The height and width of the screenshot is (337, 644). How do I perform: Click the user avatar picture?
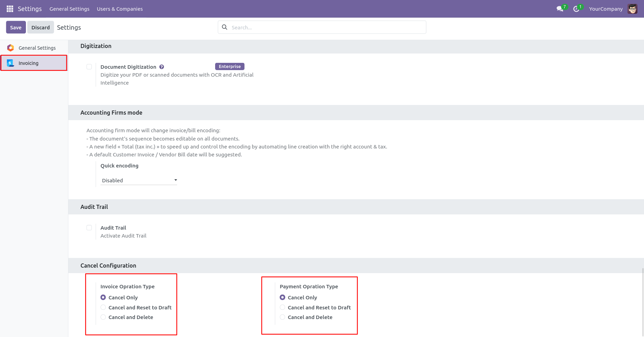pyautogui.click(x=633, y=9)
